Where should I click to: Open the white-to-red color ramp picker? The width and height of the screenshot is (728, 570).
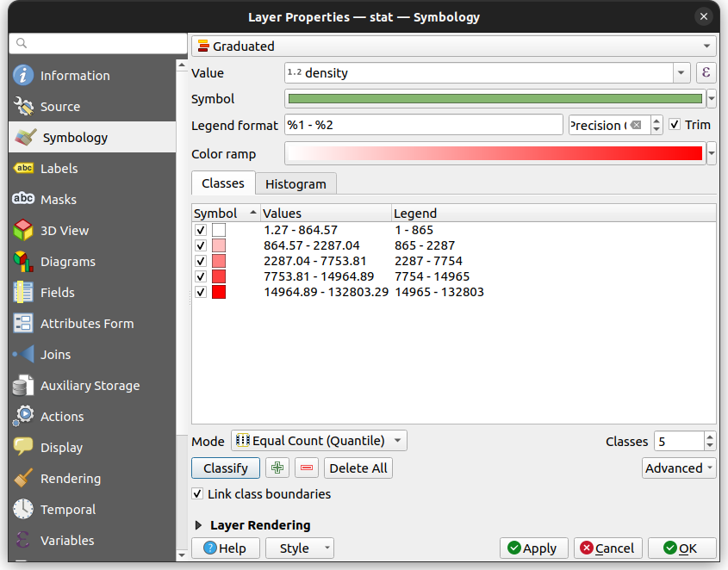(491, 153)
